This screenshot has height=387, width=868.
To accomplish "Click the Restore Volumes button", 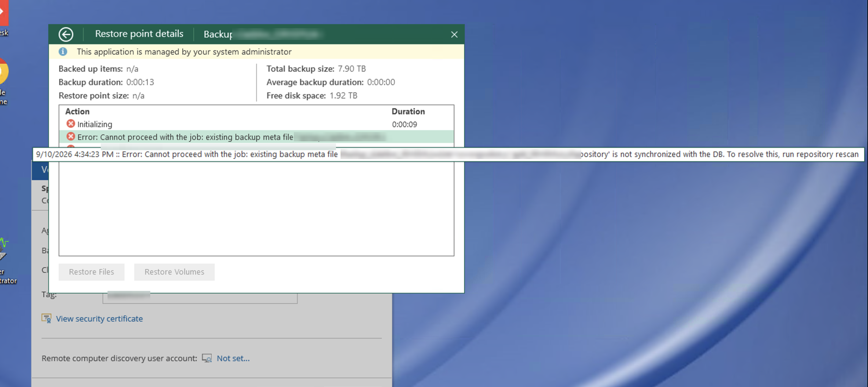I will 174,272.
